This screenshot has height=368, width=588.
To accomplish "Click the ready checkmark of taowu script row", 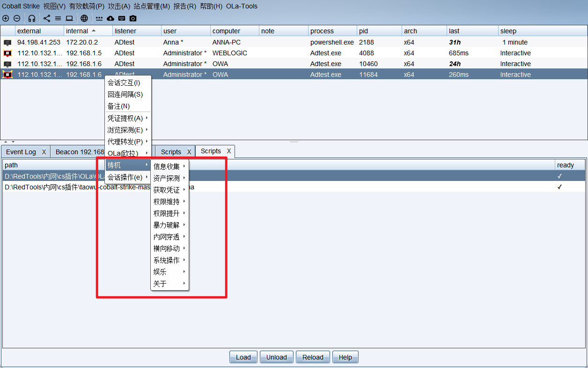I will point(560,187).
